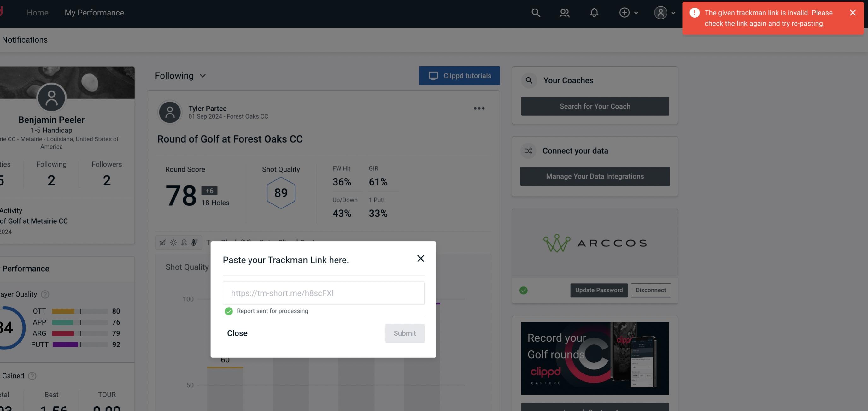This screenshot has width=868, height=411.
Task: Toggle the Clippd tutorials button
Action: tap(460, 75)
